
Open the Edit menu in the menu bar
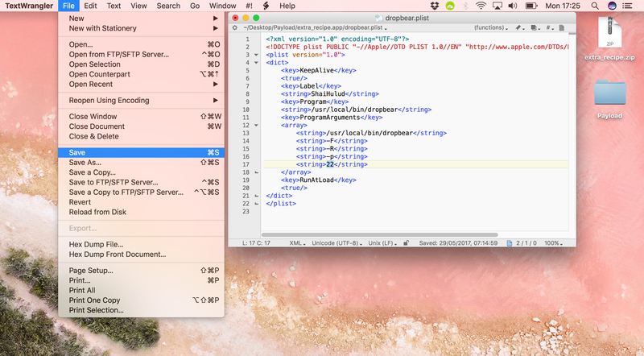pos(90,6)
